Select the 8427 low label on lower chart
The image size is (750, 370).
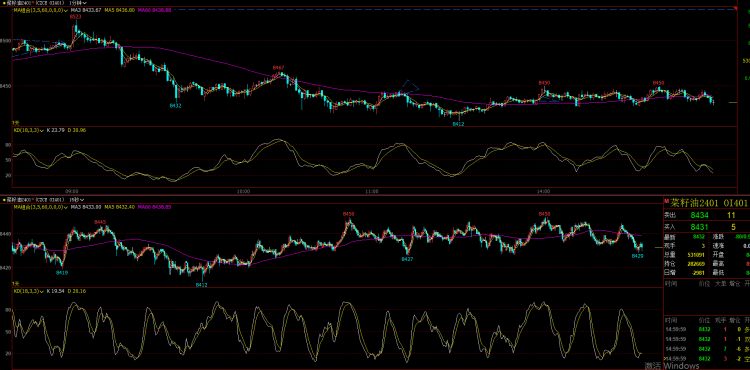pos(407,259)
